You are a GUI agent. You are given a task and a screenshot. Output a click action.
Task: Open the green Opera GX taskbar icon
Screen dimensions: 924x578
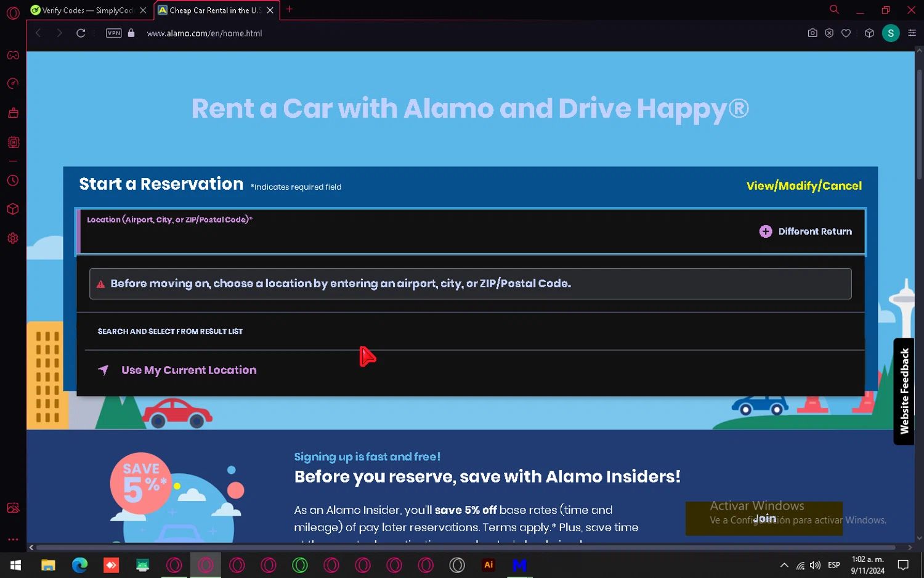point(300,565)
